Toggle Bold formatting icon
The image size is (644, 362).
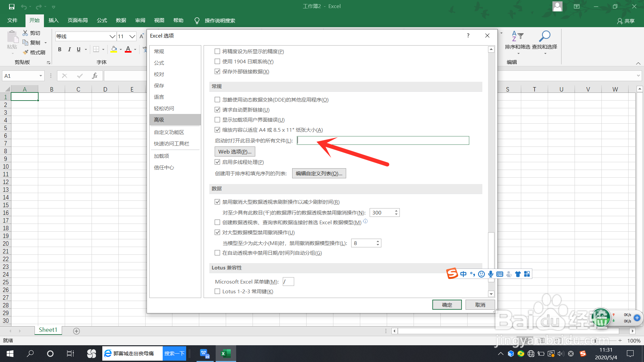click(59, 50)
